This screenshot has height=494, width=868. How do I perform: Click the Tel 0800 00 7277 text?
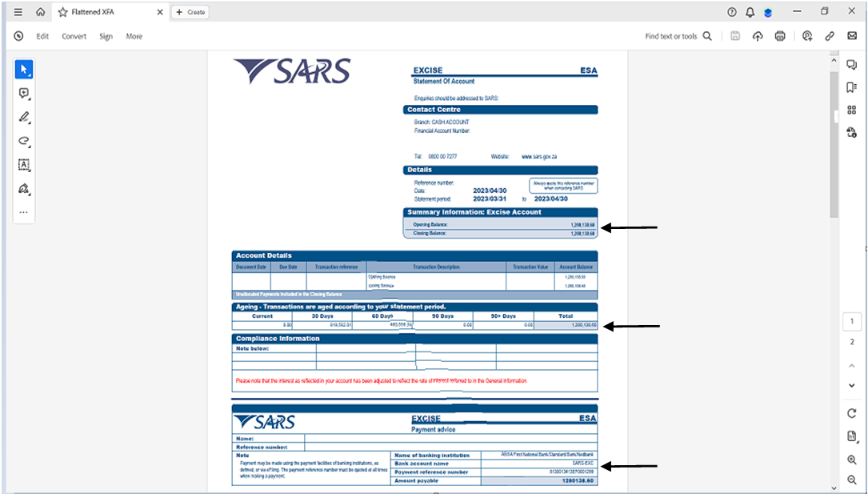click(436, 157)
